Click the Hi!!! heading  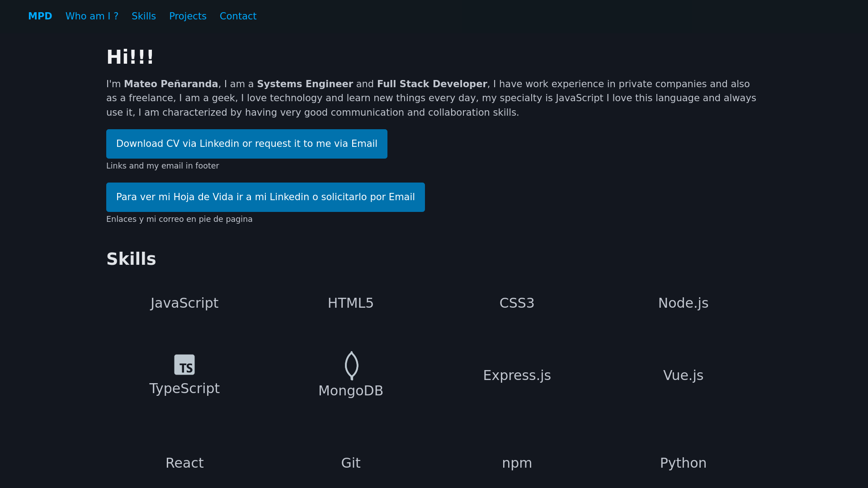click(130, 57)
